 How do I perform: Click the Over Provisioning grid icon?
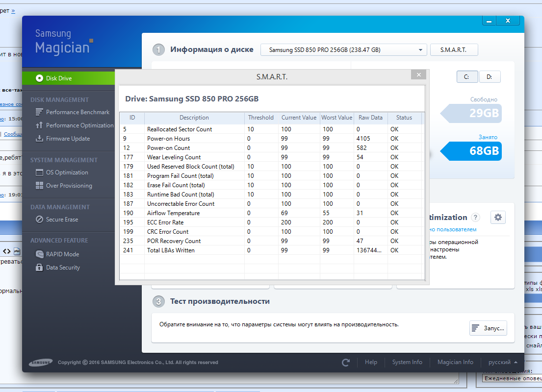tap(39, 186)
